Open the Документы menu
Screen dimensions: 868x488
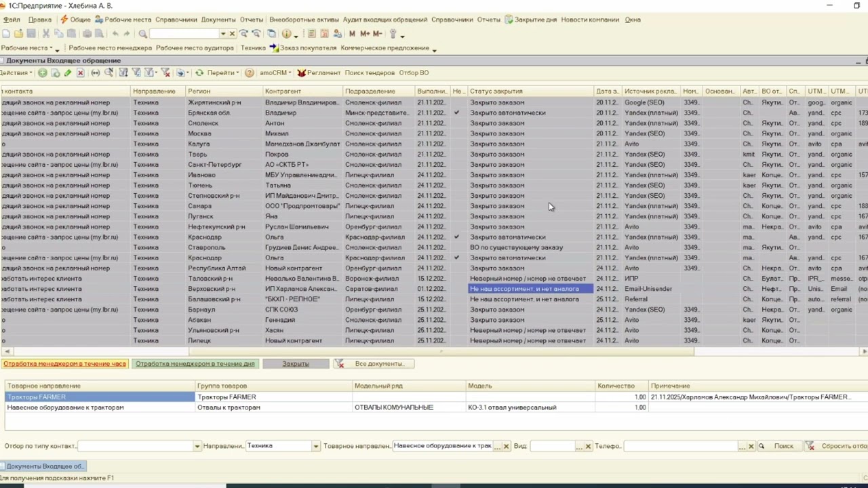(x=218, y=20)
